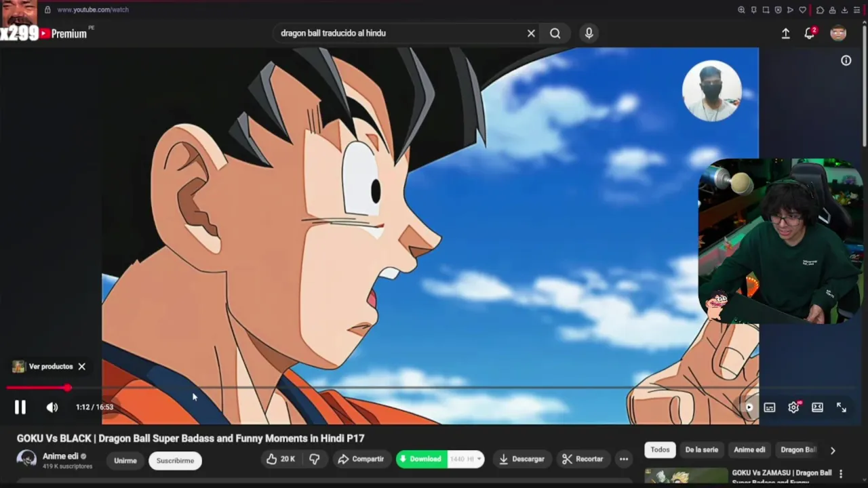Open the notifications bell
The height and width of the screenshot is (488, 868).
tap(810, 33)
